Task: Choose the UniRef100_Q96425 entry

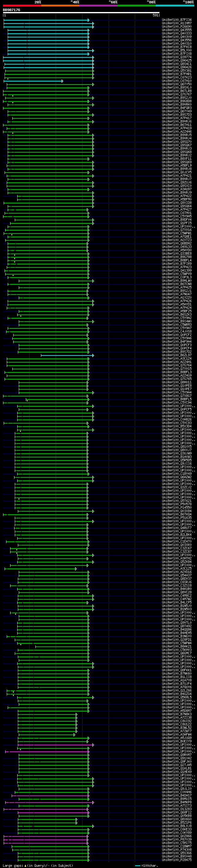Action: click(x=177, y=61)
